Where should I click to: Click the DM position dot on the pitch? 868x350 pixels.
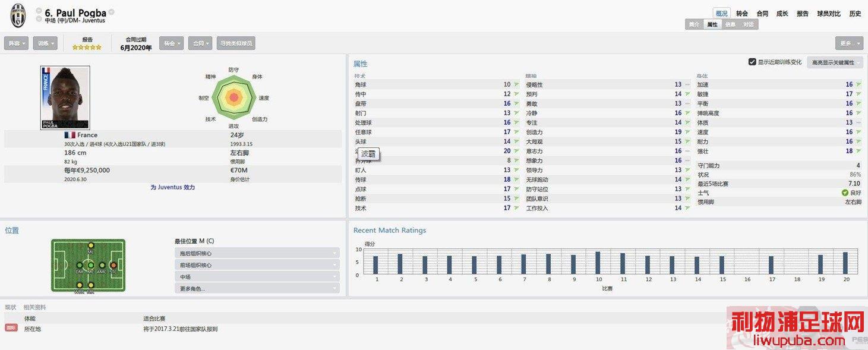pyautogui.click(x=79, y=265)
